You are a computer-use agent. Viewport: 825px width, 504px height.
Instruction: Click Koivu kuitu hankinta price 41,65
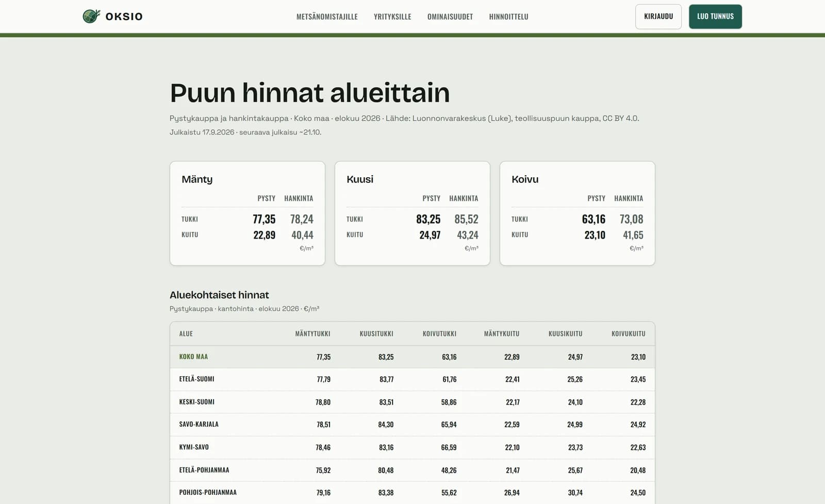coord(633,235)
